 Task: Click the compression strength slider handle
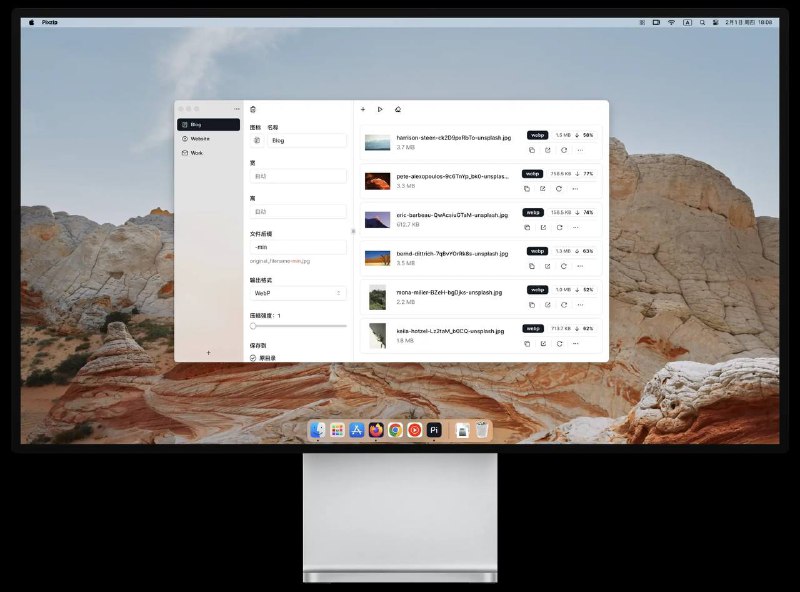(x=253, y=326)
